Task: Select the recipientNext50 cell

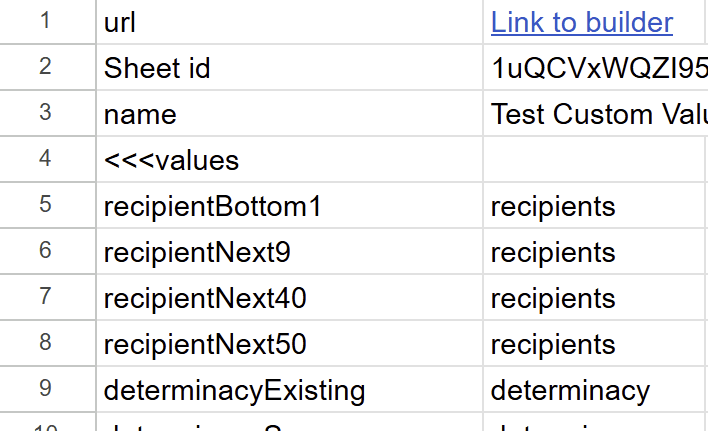Action: (x=289, y=343)
